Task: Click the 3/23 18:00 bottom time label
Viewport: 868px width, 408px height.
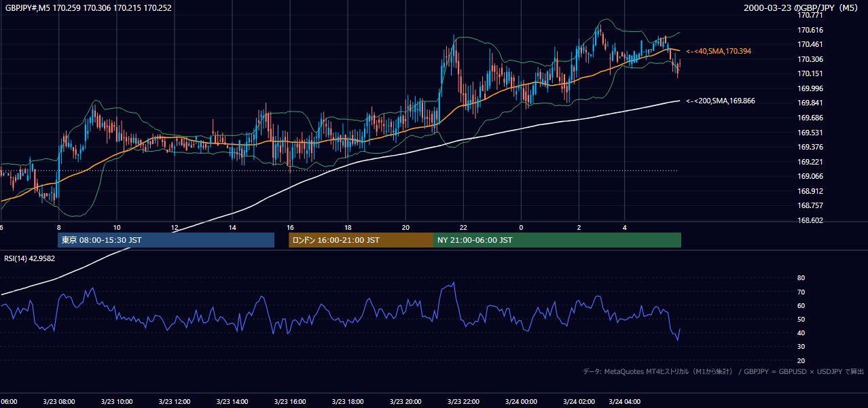Action: tap(348, 401)
